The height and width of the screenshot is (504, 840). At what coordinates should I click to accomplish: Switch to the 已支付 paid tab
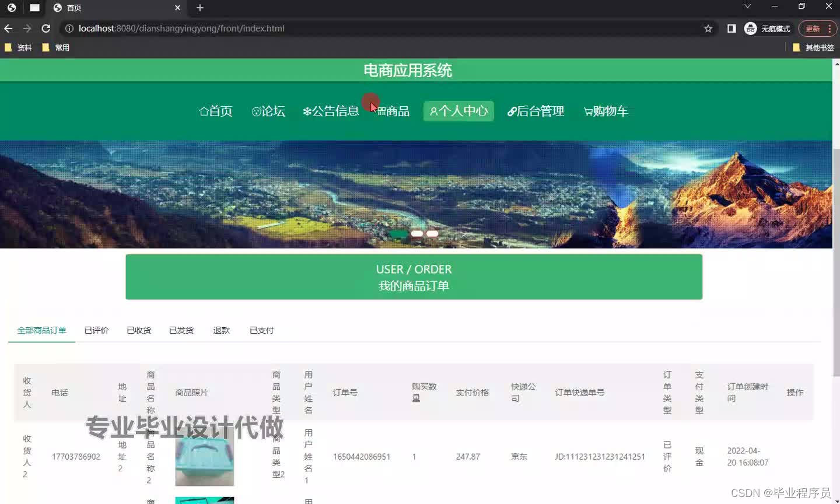[262, 330]
